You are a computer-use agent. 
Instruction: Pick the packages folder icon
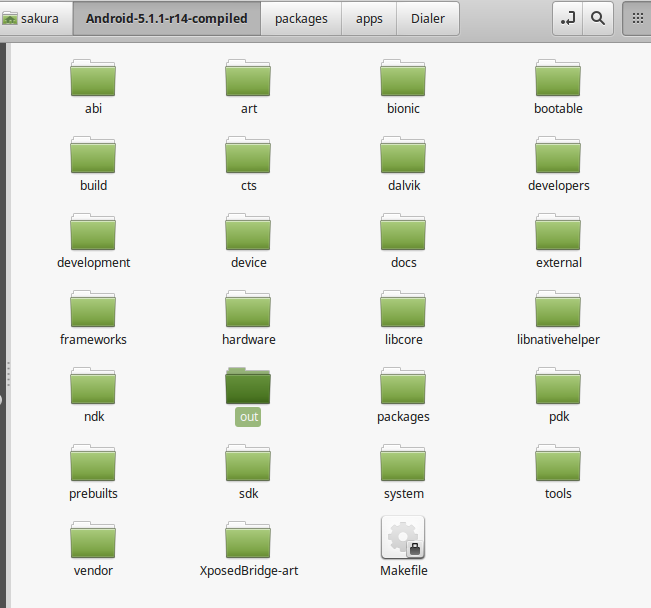(x=403, y=386)
